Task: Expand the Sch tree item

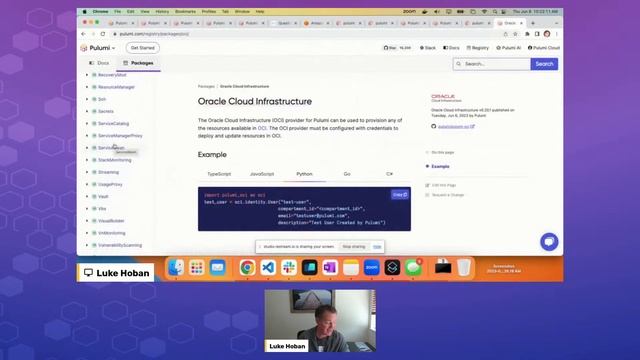Action: click(87, 99)
